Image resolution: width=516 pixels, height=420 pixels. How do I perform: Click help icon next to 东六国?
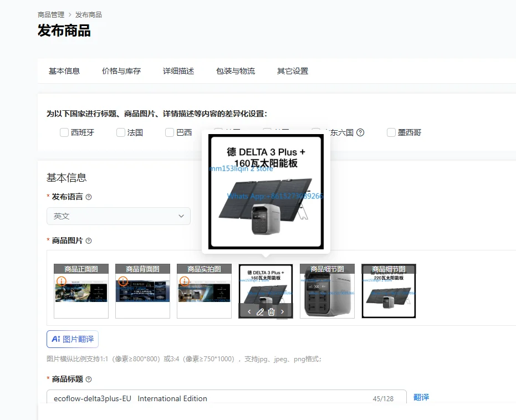pyautogui.click(x=360, y=132)
